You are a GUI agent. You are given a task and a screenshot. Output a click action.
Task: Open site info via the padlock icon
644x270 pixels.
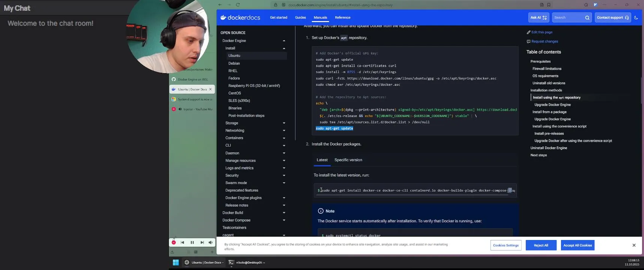pos(276,5)
